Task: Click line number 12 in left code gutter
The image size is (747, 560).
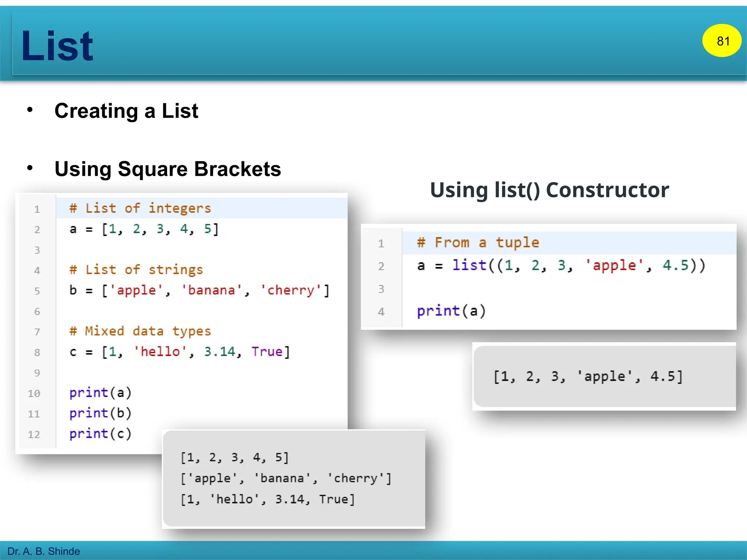Action: tap(34, 434)
